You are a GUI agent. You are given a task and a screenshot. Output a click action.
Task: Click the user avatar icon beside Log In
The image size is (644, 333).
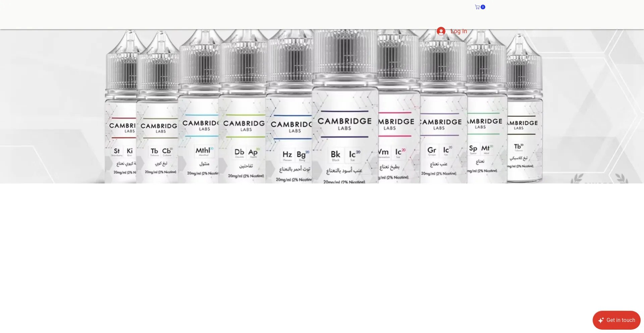pyautogui.click(x=441, y=31)
